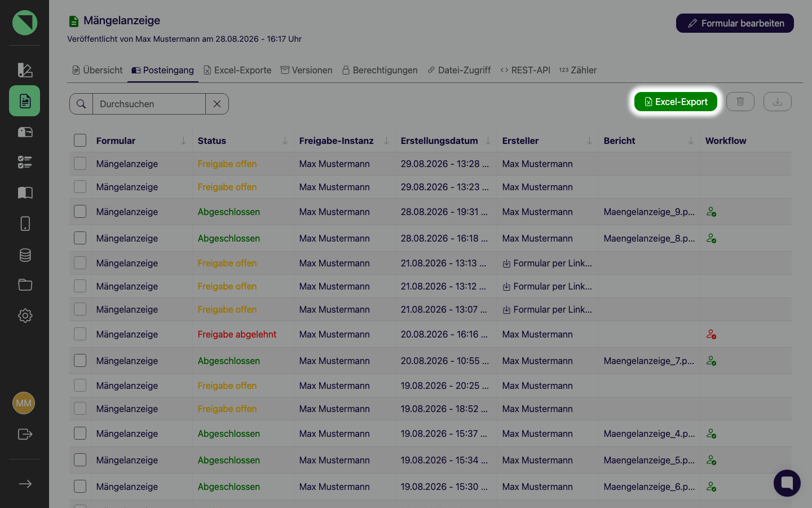812x508 pixels.
Task: Open the chat bubble widget
Action: click(787, 483)
